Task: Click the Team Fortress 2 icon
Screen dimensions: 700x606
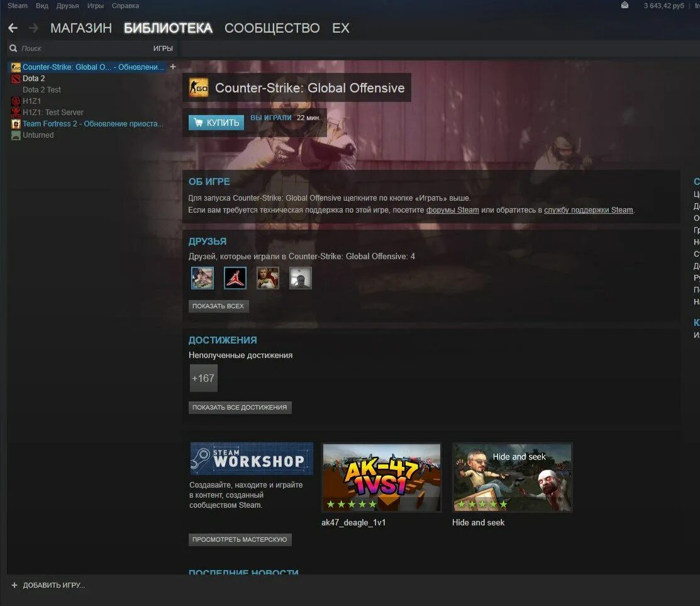Action: pos(16,124)
